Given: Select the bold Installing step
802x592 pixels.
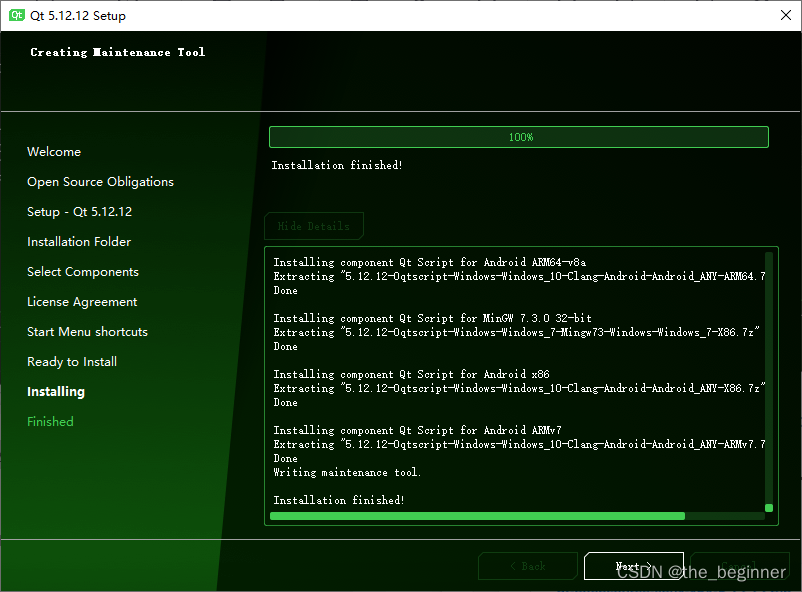Looking at the screenshot, I should coord(56,392).
